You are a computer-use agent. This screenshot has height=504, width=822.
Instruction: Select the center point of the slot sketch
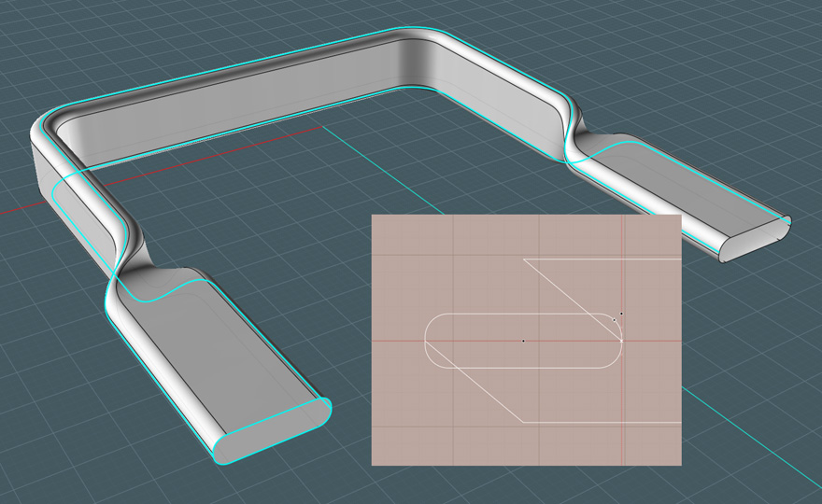coord(523,341)
